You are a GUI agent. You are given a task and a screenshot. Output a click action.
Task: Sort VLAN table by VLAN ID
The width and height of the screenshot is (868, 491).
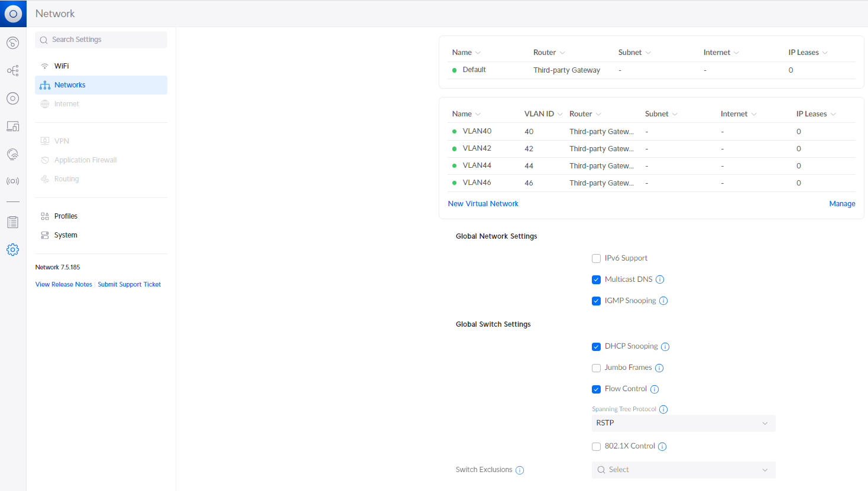[x=542, y=114]
